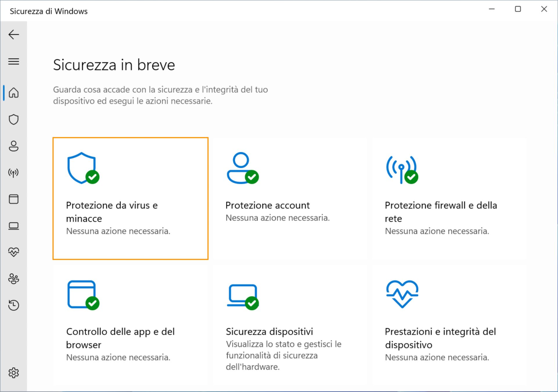The width and height of the screenshot is (558, 392).
Task: Open settings gear in sidebar
Action: 14,373
